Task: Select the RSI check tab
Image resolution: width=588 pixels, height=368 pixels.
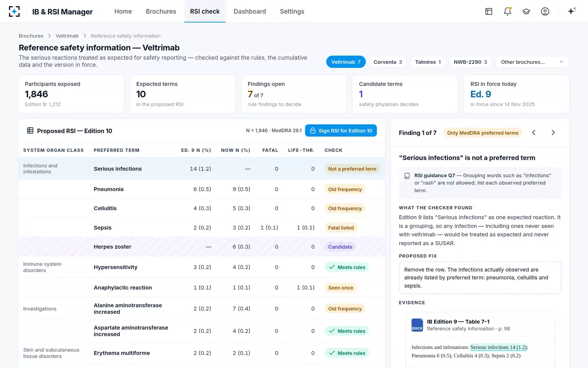Action: 205,11
